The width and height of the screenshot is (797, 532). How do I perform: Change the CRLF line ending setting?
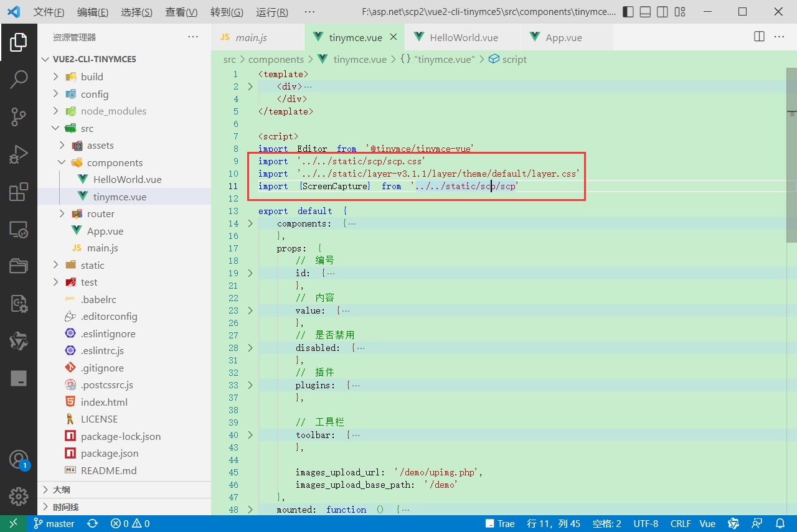[x=681, y=523]
